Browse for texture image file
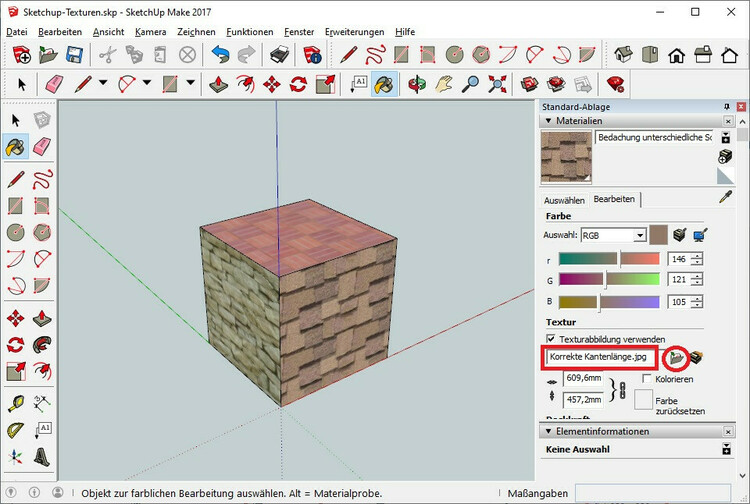750x504 pixels. point(677,356)
